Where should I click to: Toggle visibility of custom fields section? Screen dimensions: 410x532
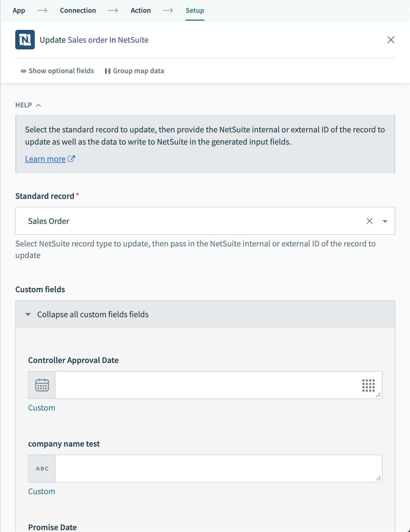click(x=28, y=314)
